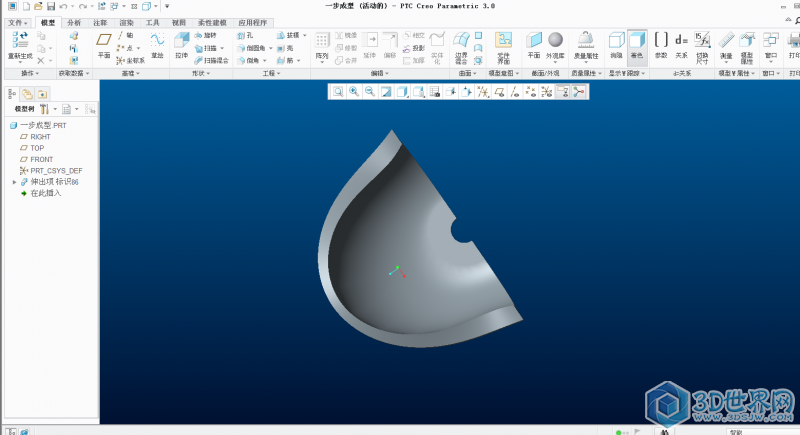Click the Zoom Out magnifier icon
The height and width of the screenshot is (435, 800).
[x=370, y=92]
